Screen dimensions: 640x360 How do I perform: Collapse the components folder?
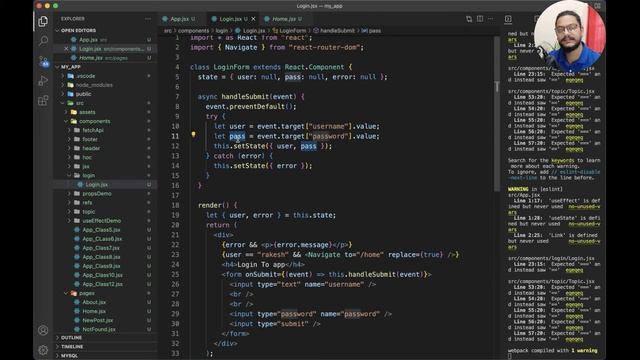point(94,121)
